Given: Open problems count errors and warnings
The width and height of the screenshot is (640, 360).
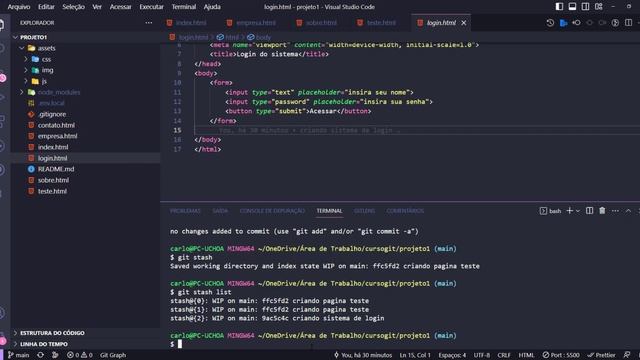Looking at the screenshot, I should pyautogui.click(x=80, y=355).
